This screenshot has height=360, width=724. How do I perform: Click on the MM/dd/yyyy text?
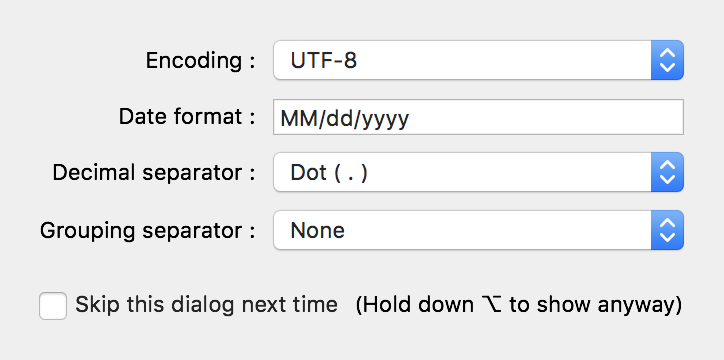(344, 119)
